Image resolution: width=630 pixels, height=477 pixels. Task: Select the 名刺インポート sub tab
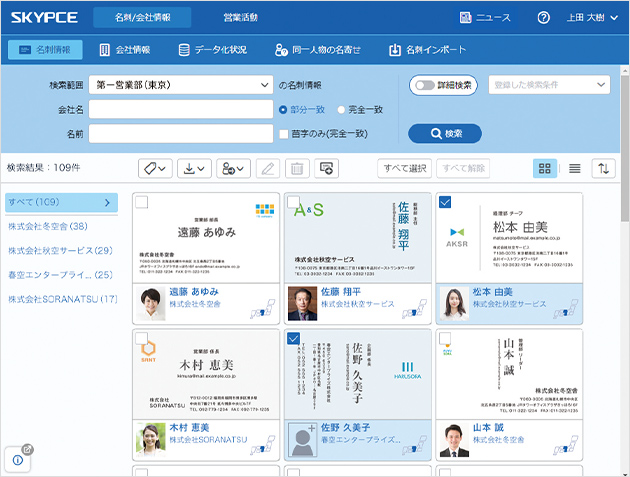tap(428, 50)
